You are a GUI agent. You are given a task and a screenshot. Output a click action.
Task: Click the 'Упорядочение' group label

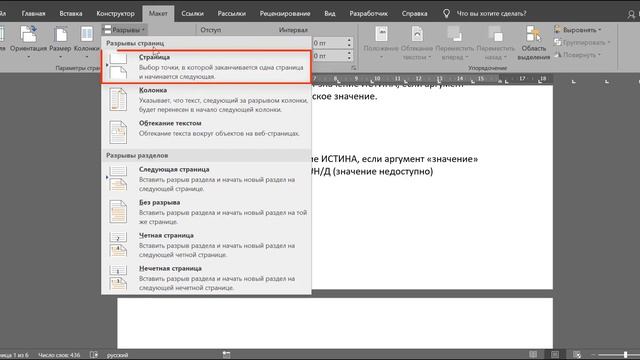click(x=487, y=68)
